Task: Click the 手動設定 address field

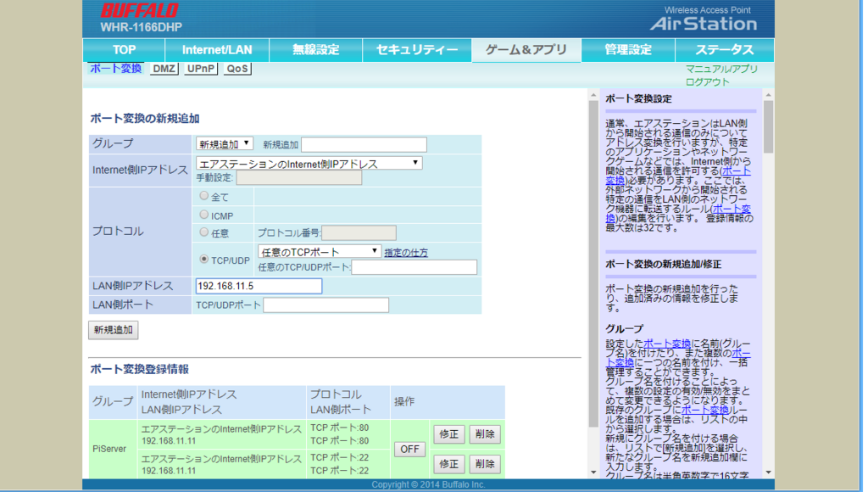Action: click(299, 178)
